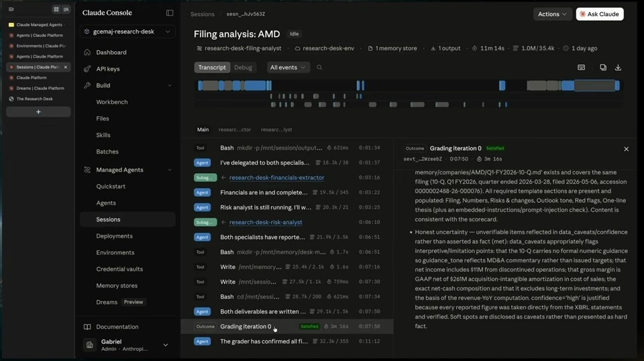The height and width of the screenshot is (361, 644).
Task: Click the first blue block in the timeline
Action: click(200, 85)
